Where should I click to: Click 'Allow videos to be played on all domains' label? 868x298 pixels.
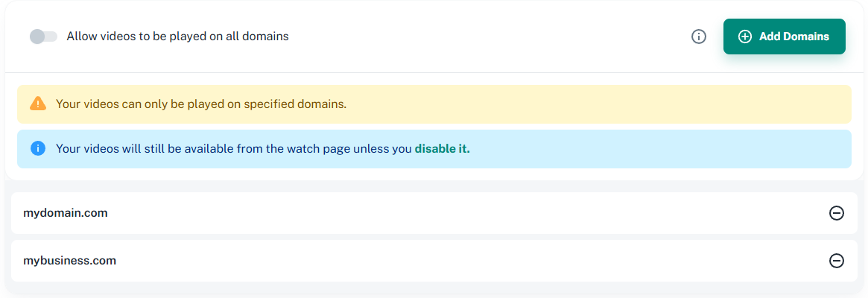pyautogui.click(x=177, y=37)
